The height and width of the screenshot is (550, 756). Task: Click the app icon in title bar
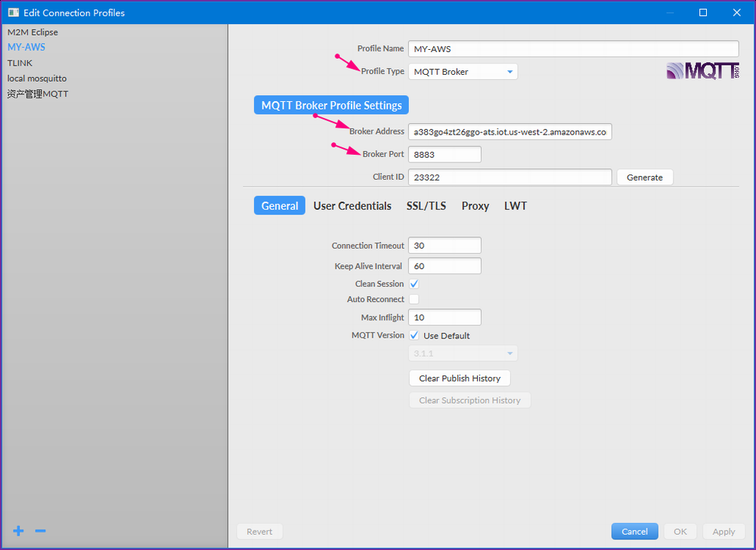click(x=14, y=13)
